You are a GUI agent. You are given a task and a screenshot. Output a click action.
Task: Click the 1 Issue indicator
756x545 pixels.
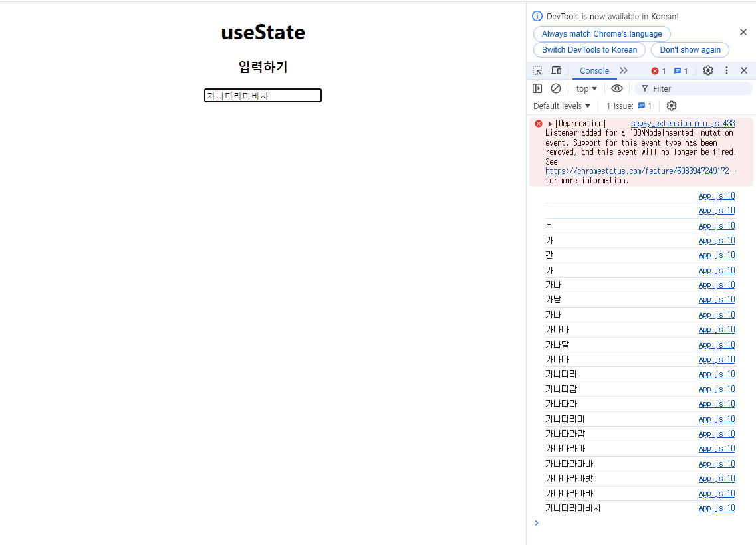pyautogui.click(x=628, y=105)
